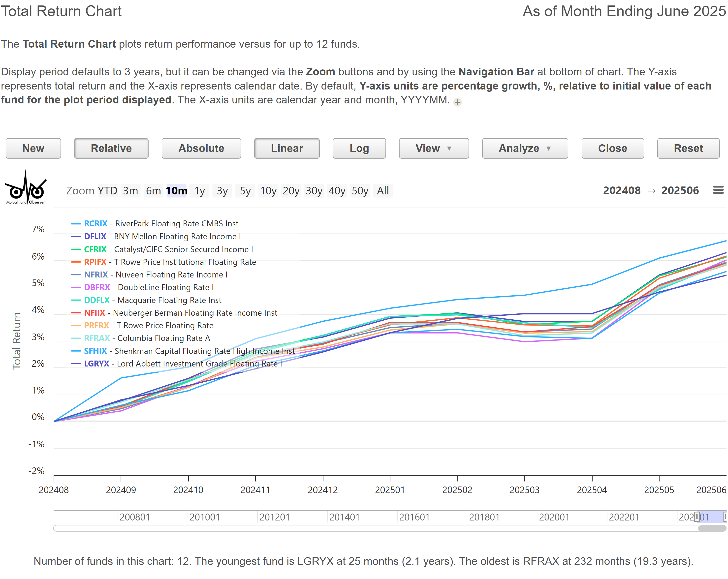Set zoom to 30y

314,191
